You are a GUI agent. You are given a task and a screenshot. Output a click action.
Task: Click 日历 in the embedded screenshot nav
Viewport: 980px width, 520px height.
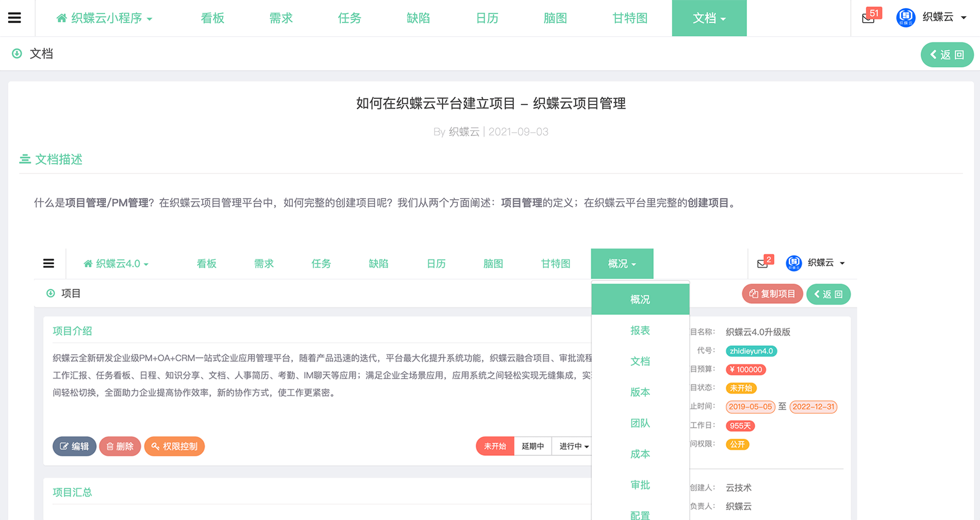436,264
